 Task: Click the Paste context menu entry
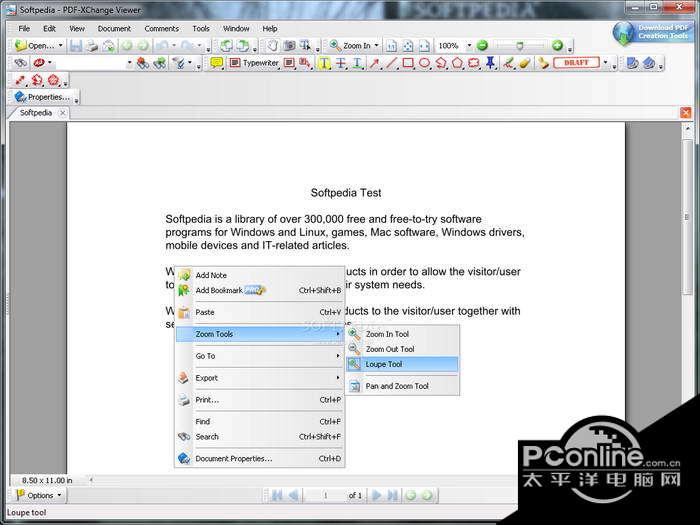(259, 312)
